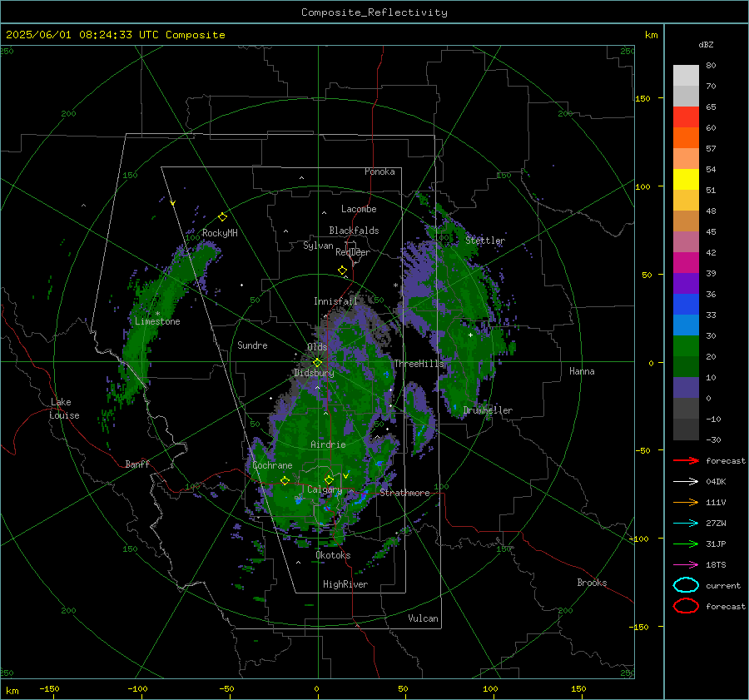
Task: Click the cyan 27ZW arrow icon
Action: [x=686, y=524]
